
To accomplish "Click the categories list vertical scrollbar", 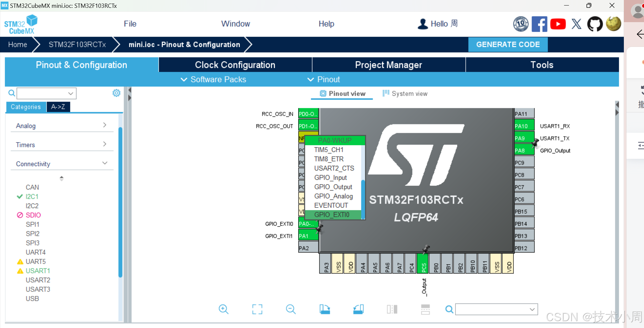I will click(120, 202).
